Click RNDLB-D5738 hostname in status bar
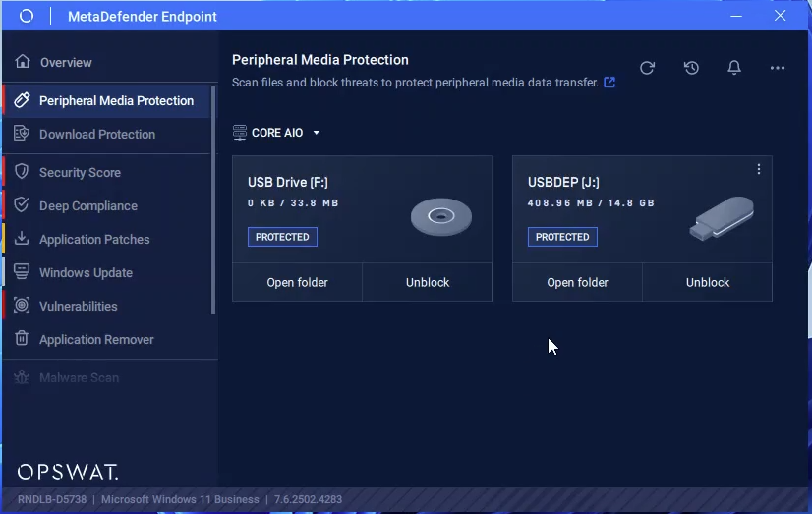This screenshot has height=514, width=812. (x=52, y=499)
